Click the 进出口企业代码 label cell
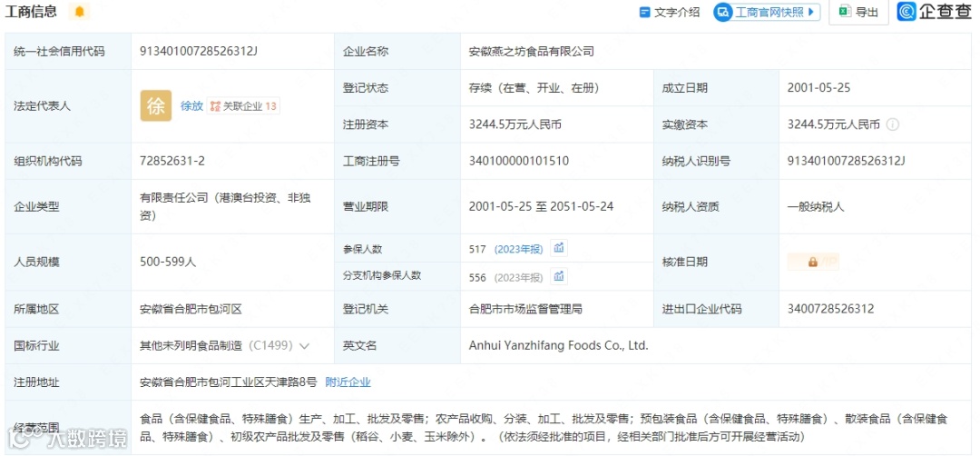This screenshot has width=980, height=456. (x=716, y=309)
